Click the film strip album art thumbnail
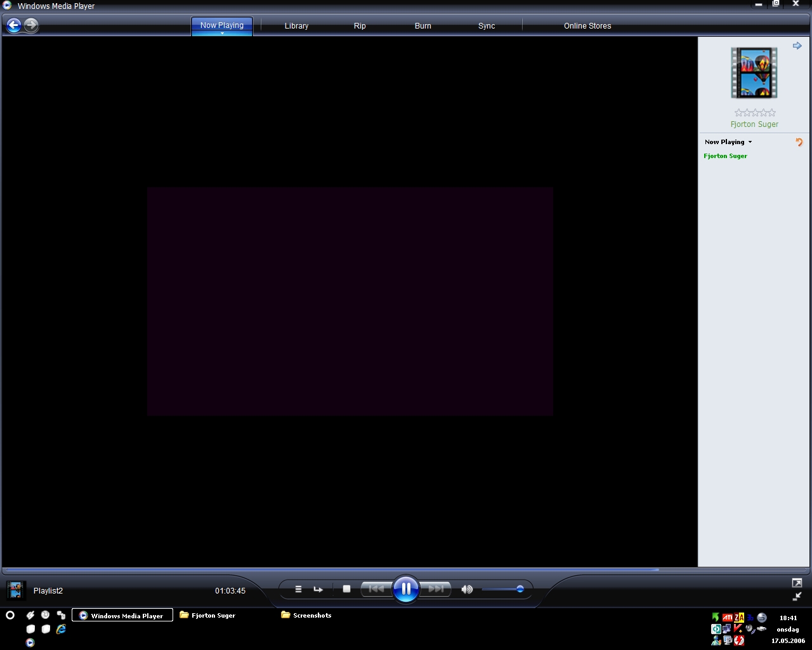 coord(754,73)
